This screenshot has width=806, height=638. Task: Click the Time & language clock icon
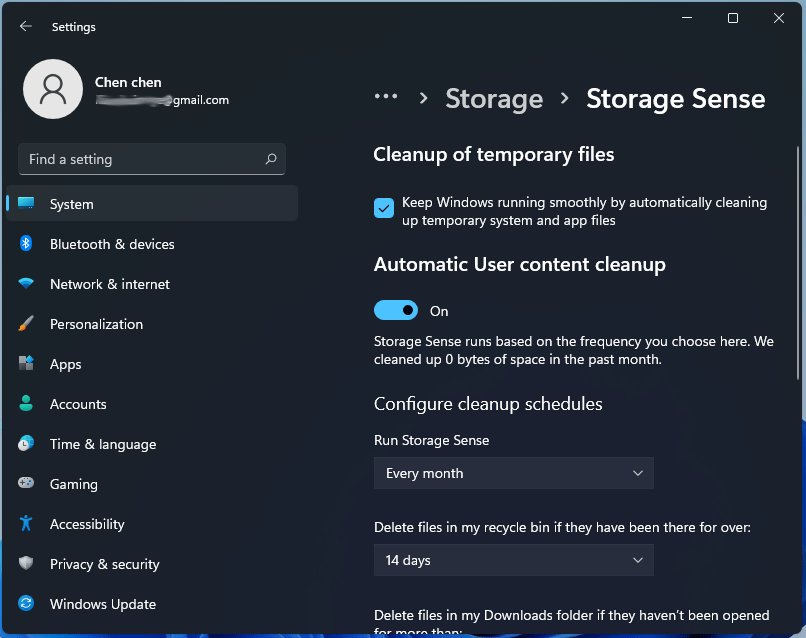pos(25,444)
